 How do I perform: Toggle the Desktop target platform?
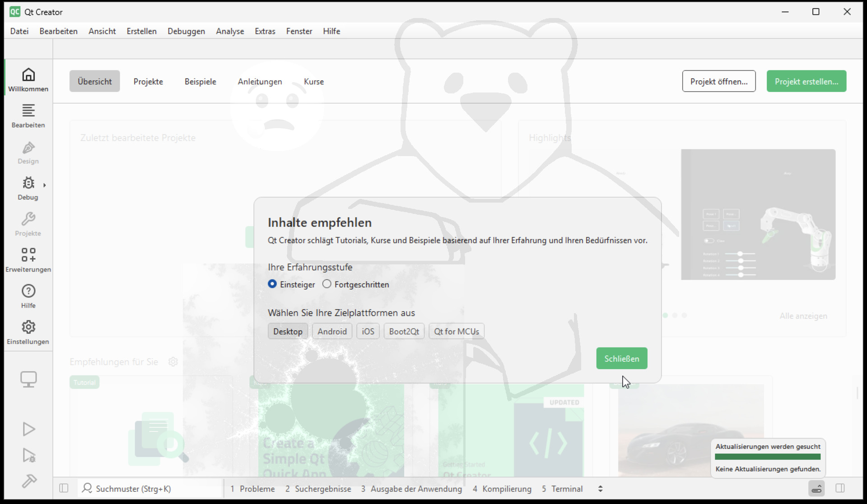[x=288, y=331]
